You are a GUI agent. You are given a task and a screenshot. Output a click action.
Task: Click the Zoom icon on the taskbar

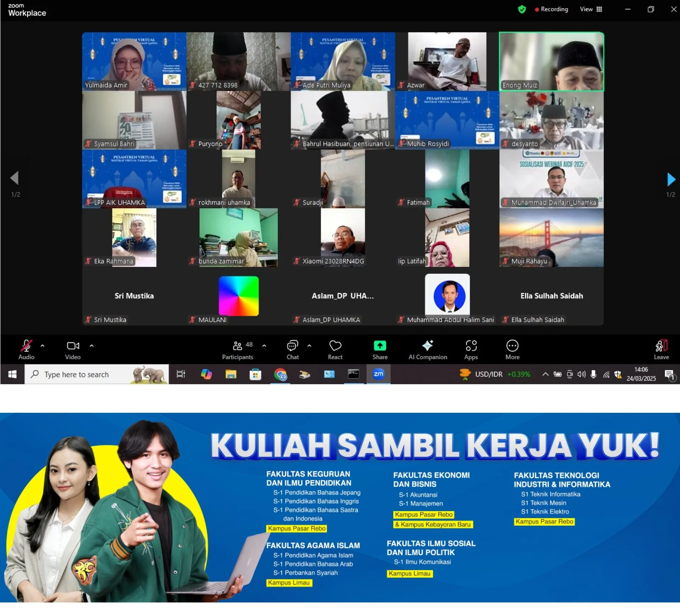[x=378, y=374]
